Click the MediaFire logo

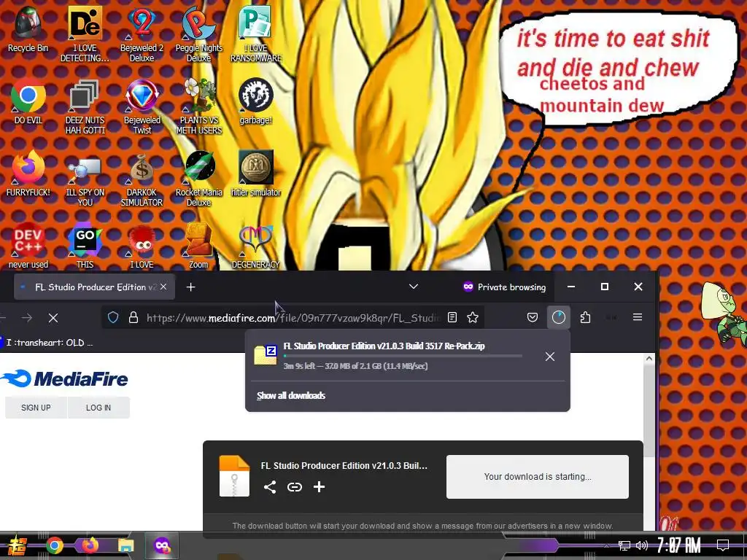click(64, 379)
